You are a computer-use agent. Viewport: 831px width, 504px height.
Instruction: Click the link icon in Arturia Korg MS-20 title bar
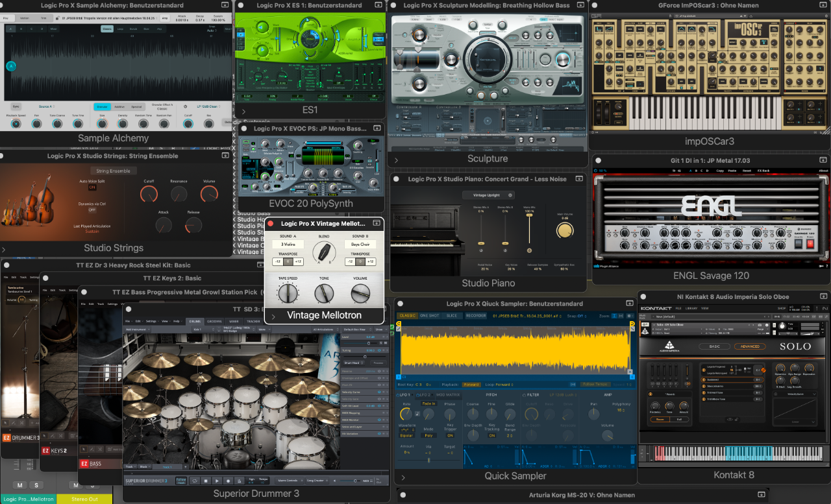[x=761, y=494]
